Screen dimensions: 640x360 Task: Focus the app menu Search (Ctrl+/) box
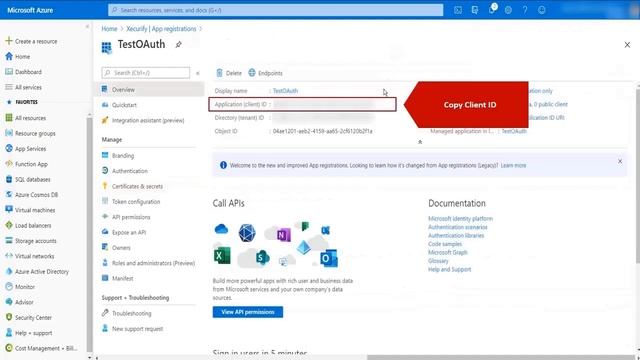point(146,73)
